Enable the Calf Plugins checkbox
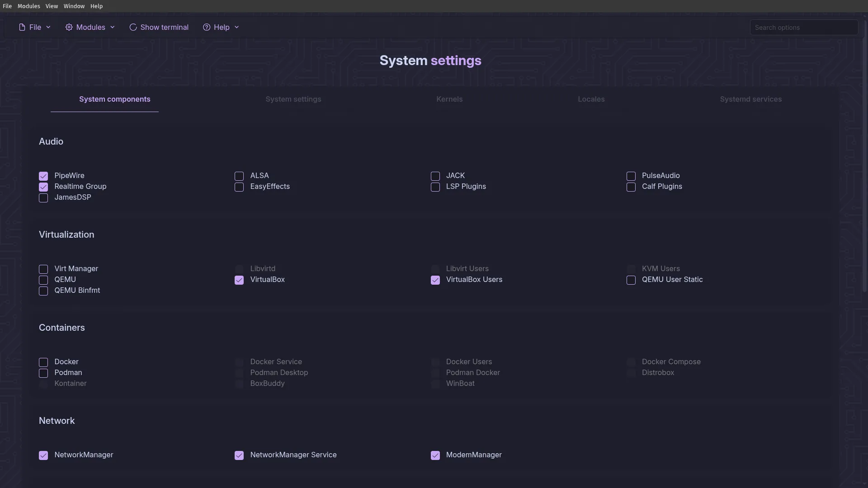The width and height of the screenshot is (868, 488). coord(631,187)
